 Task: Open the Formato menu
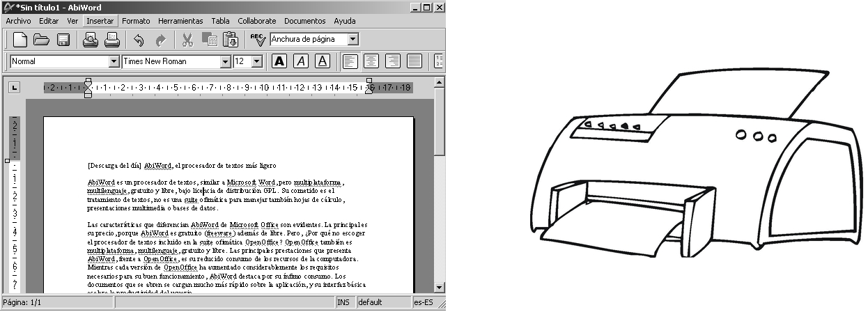(x=136, y=21)
